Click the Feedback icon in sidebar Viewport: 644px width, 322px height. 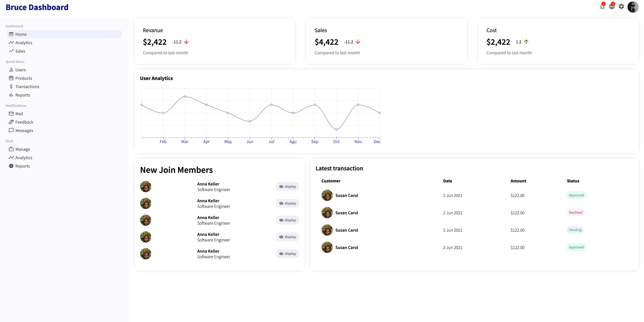coord(11,122)
